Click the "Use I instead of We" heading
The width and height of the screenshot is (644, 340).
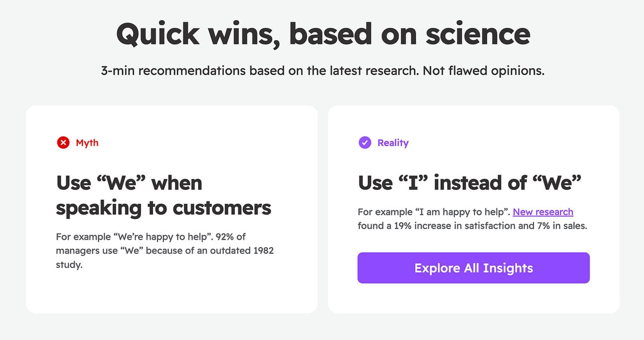coord(470,183)
